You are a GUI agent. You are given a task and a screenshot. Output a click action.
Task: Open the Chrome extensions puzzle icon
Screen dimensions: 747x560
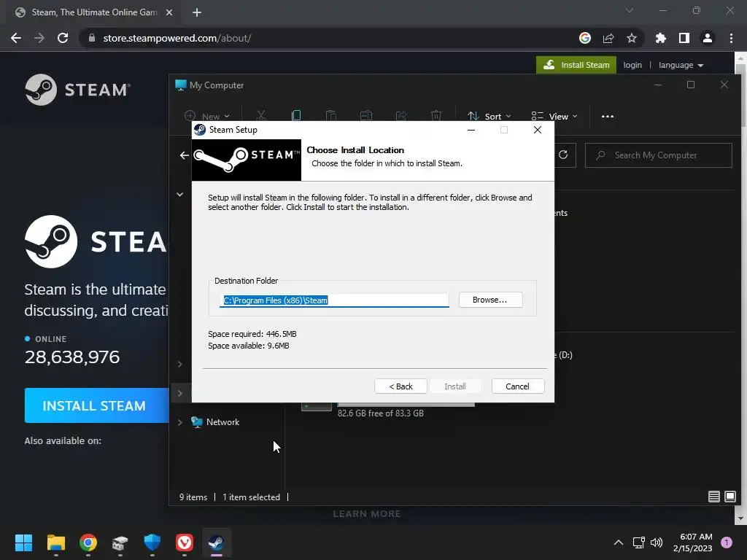[660, 38]
